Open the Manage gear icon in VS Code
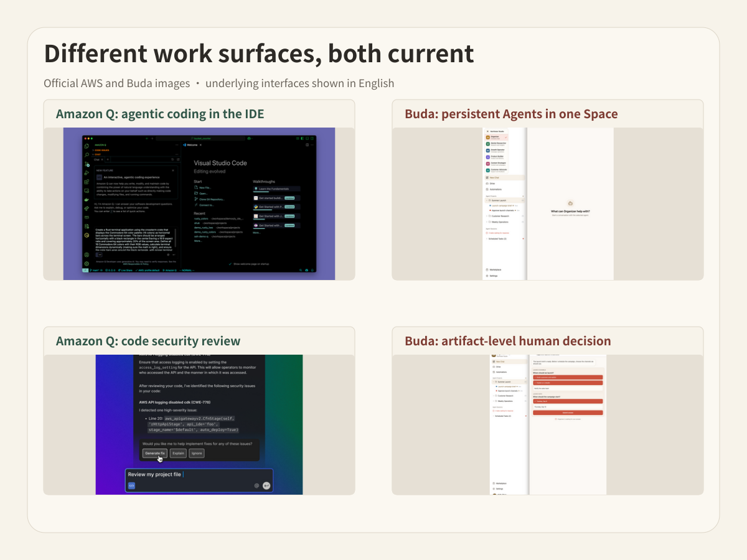The width and height of the screenshot is (747, 560). pos(87,263)
